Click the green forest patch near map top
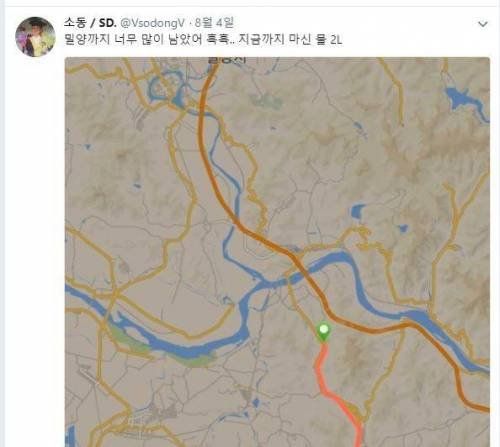This screenshot has width=500, height=447. click(267, 100)
